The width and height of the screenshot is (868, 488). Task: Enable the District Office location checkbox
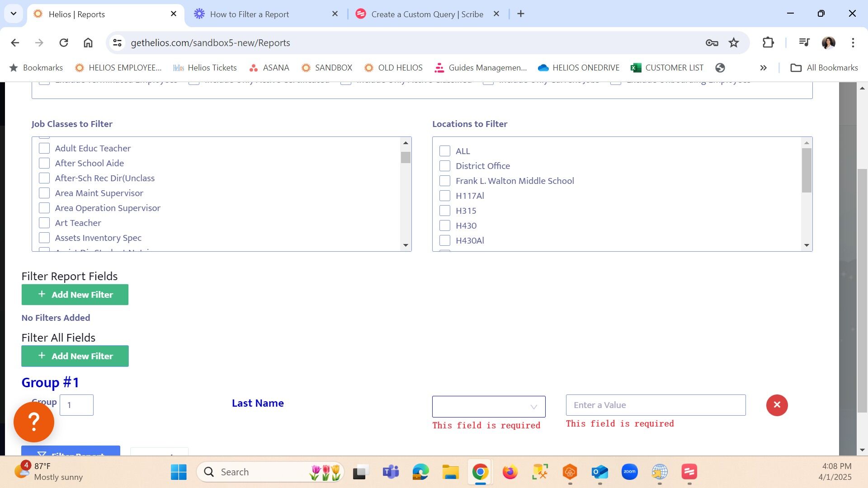[x=445, y=166]
